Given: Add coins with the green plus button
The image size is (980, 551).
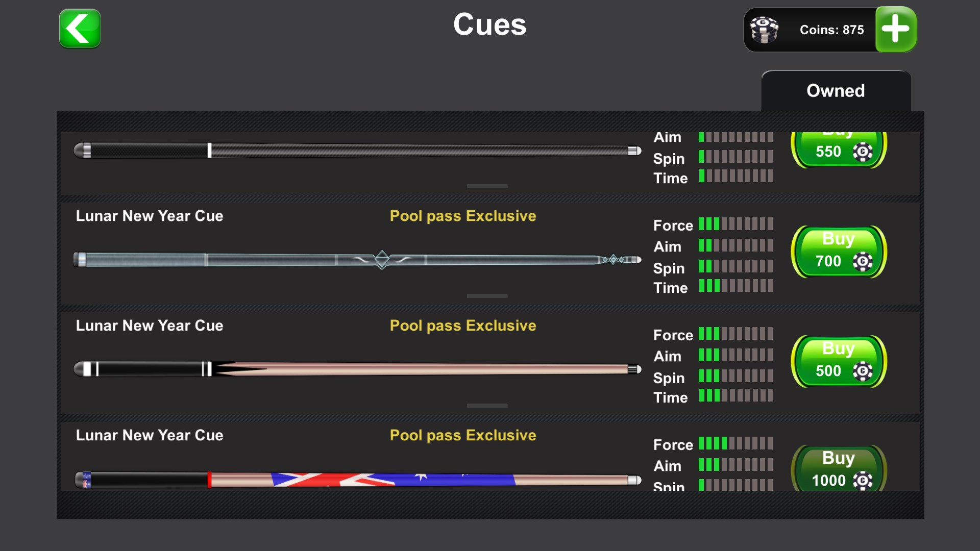Looking at the screenshot, I should coord(896,29).
